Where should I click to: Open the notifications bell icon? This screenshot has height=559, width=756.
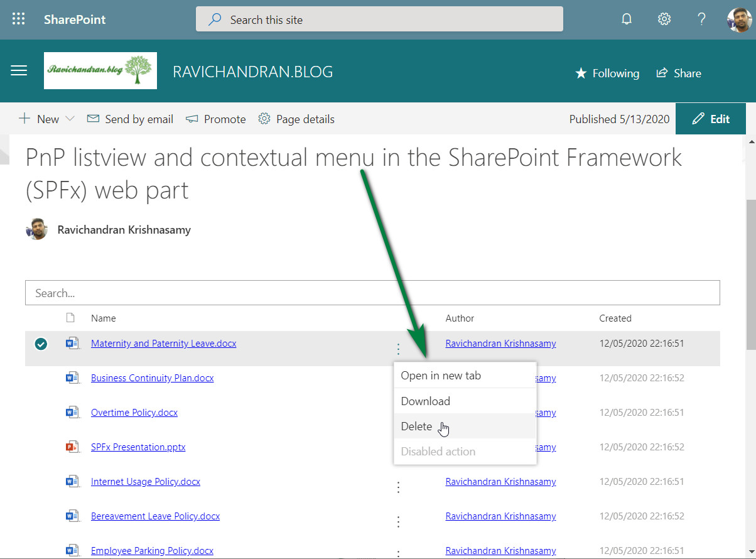pos(626,19)
